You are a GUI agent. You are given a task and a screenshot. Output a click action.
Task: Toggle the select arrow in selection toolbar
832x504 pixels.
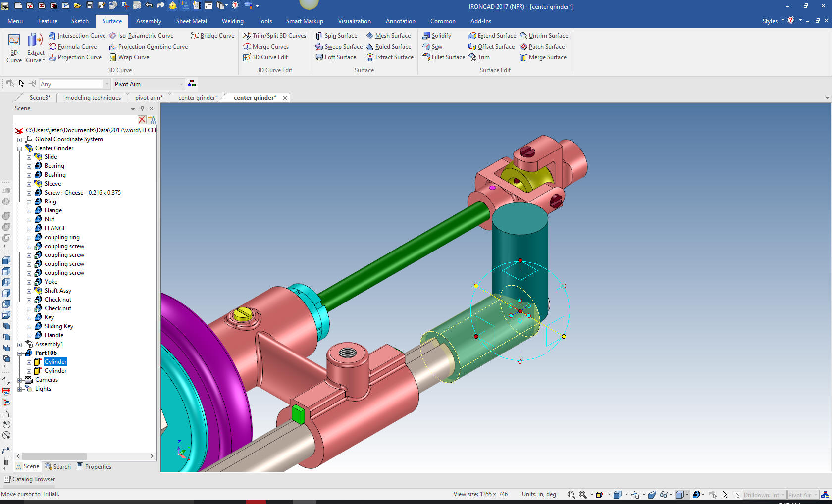click(x=21, y=83)
